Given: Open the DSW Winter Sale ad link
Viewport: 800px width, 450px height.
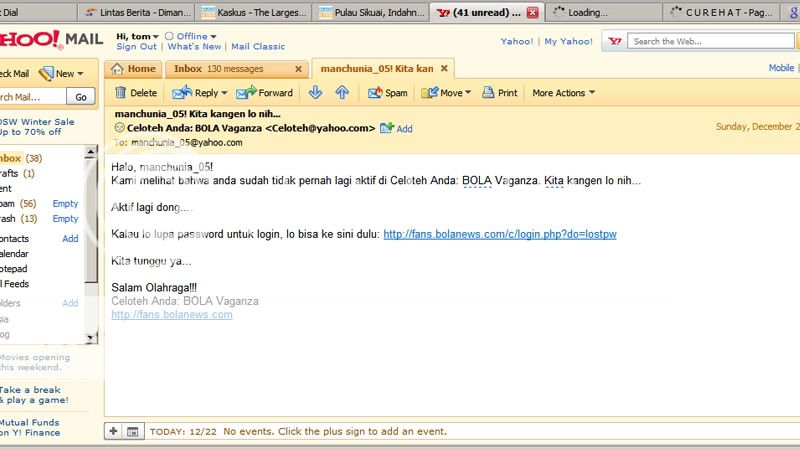Looking at the screenshot, I should click(x=38, y=127).
